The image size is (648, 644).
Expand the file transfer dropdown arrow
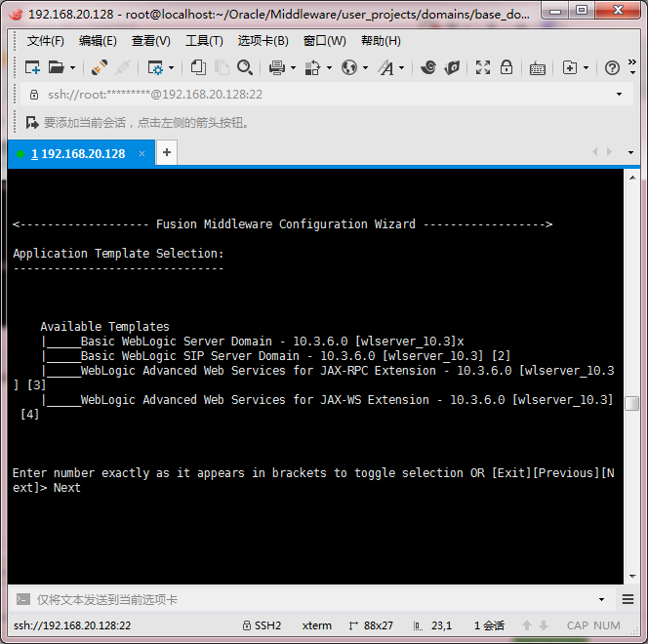(330, 67)
